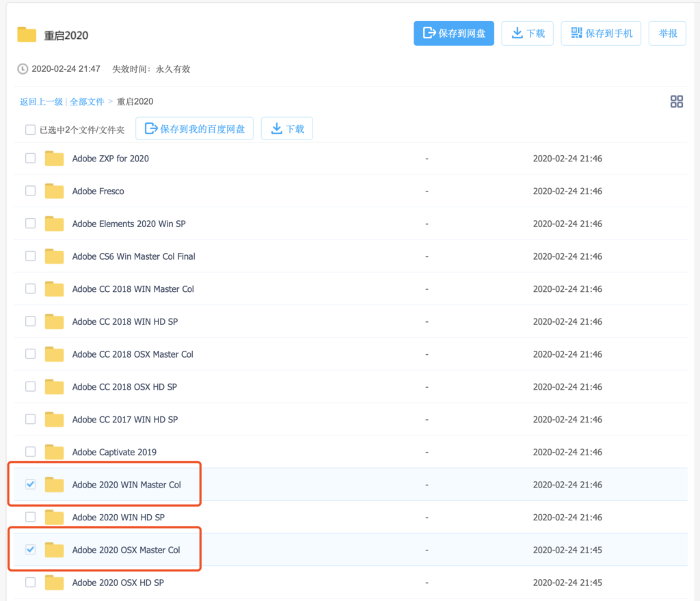Check the Adobe Fresco checkbox

(30, 191)
